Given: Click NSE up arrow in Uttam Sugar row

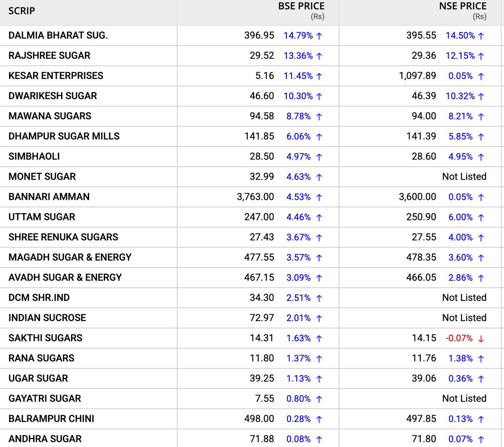Looking at the screenshot, I should click(x=481, y=217).
